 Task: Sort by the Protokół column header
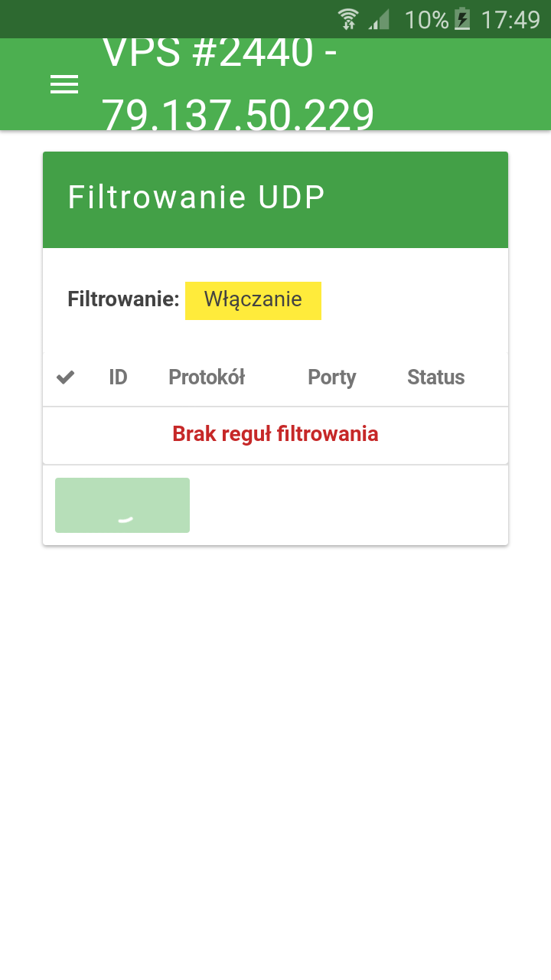point(207,377)
